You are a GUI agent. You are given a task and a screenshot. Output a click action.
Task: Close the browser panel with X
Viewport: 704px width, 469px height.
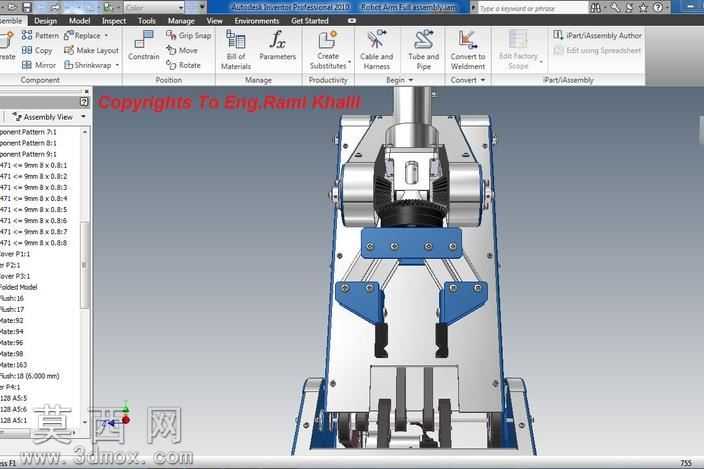pos(86,91)
